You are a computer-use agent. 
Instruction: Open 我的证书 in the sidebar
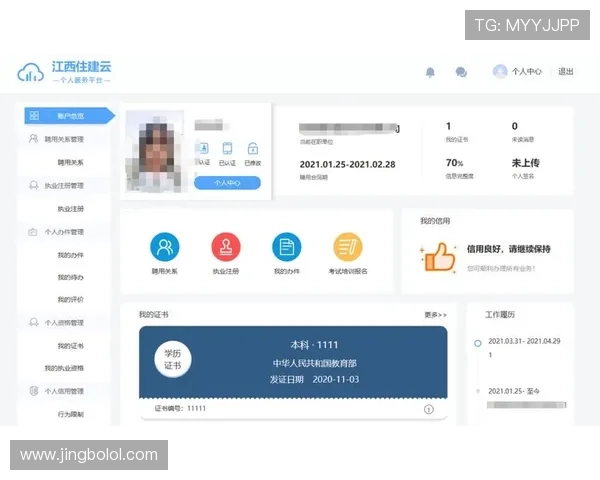pyautogui.click(x=70, y=346)
